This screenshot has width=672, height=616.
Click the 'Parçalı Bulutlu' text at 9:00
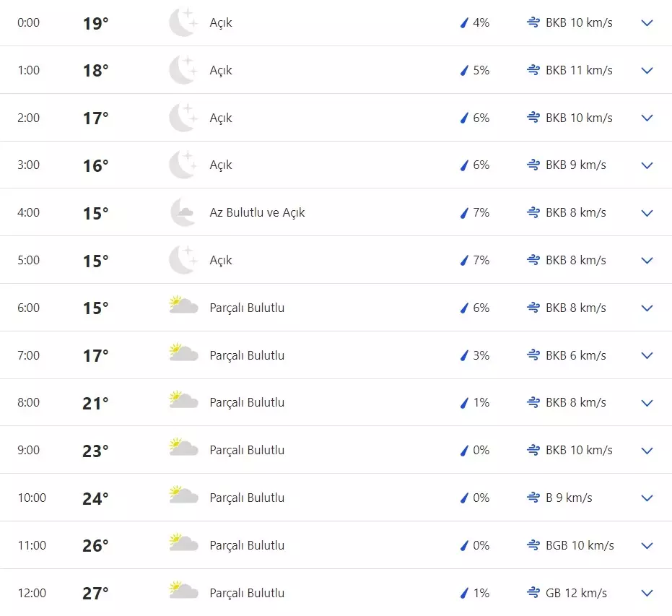coord(247,450)
